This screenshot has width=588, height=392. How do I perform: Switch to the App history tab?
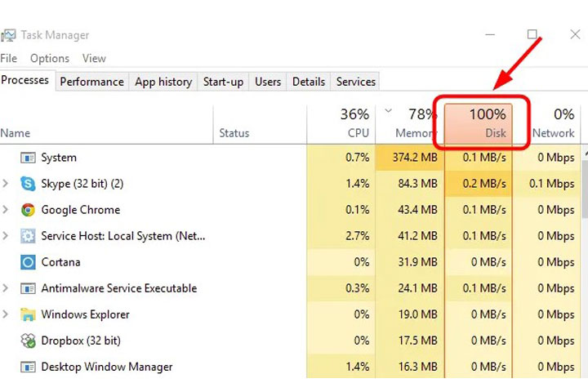[163, 82]
